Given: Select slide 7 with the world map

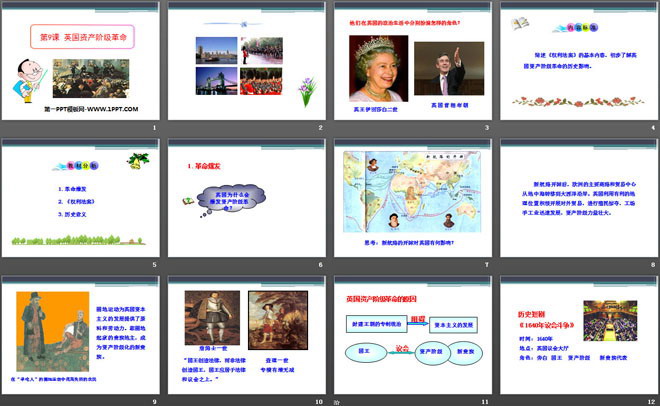Looking at the screenshot, I should (411, 200).
